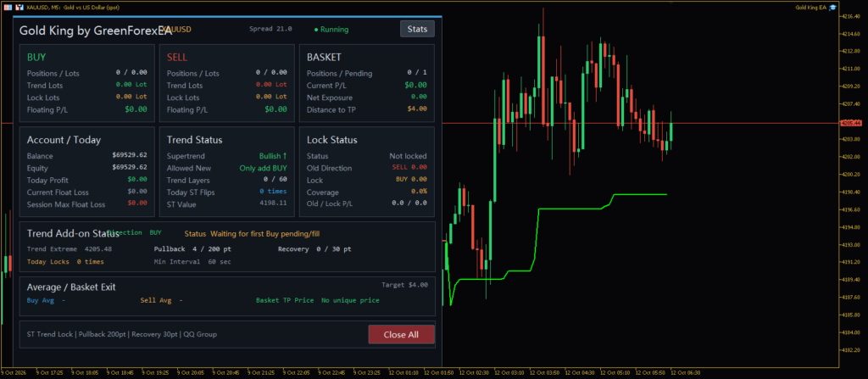The image size is (868, 379).
Task: Click the Basket TP Price label
Action: (285, 300)
